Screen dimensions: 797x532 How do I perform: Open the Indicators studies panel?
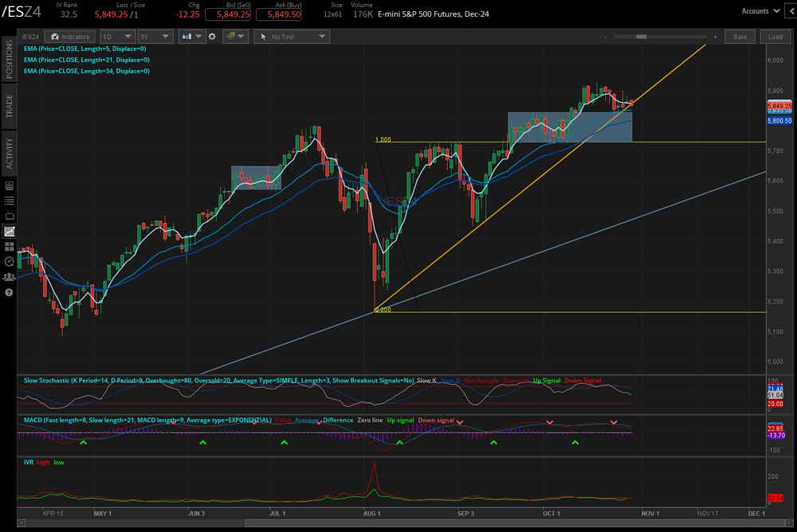pyautogui.click(x=70, y=36)
